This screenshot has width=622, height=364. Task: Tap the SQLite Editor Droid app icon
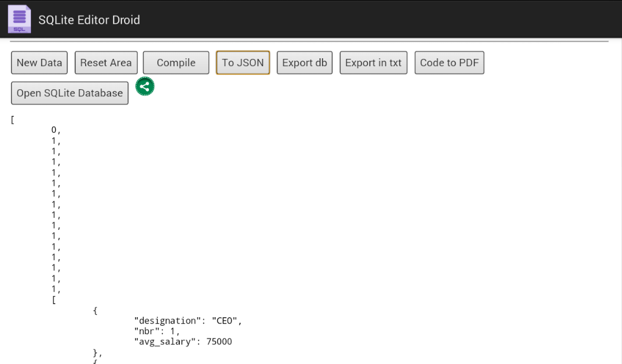pos(19,19)
